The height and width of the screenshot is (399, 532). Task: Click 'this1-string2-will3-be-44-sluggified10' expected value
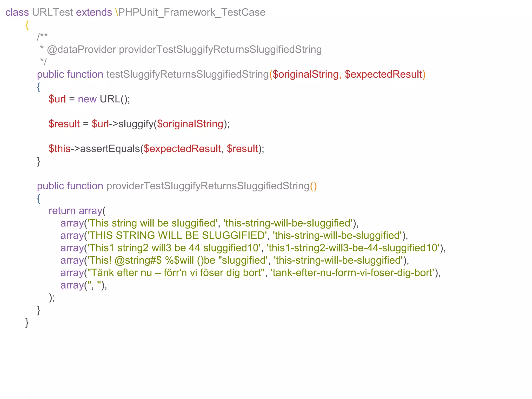point(353,248)
